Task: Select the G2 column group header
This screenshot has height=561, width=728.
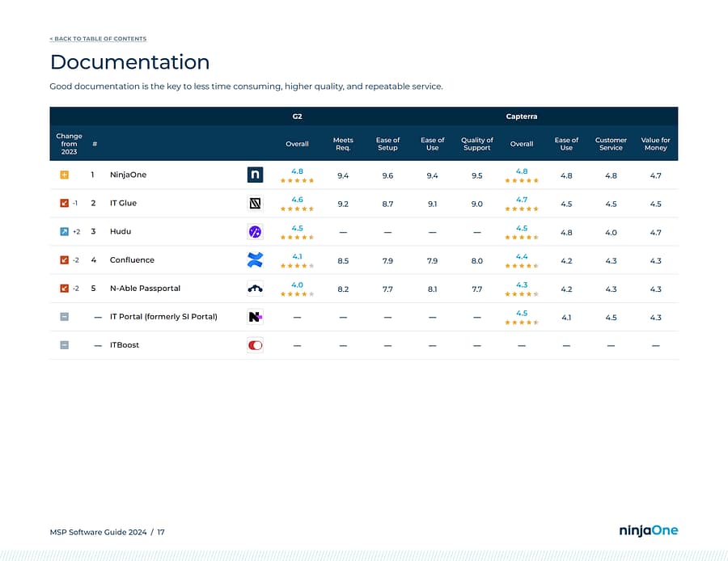Action: pos(297,116)
